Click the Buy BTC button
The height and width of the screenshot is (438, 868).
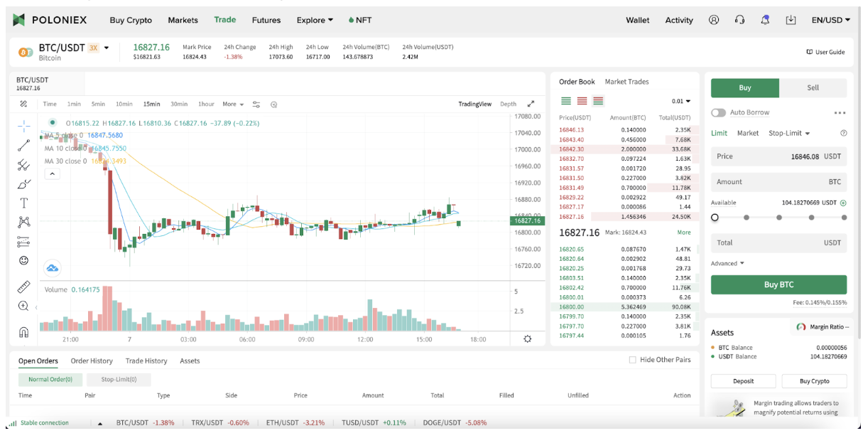[779, 284]
